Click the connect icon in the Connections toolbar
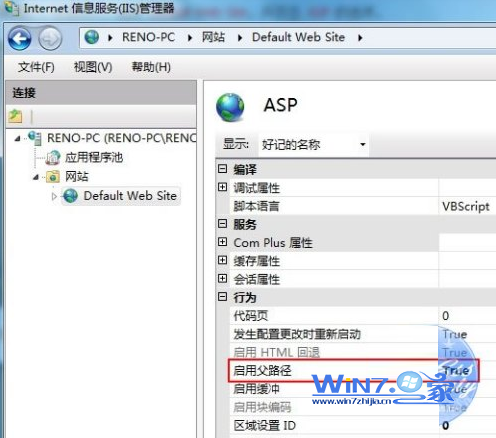 [x=15, y=116]
